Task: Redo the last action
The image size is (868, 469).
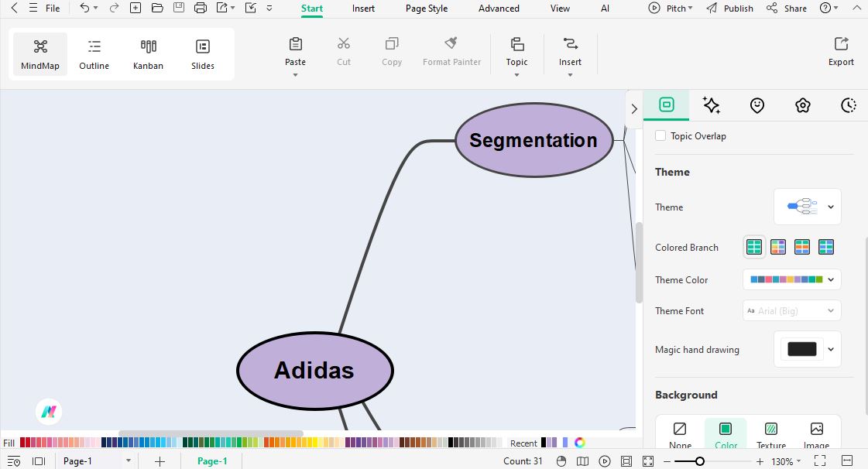Action: [x=114, y=8]
